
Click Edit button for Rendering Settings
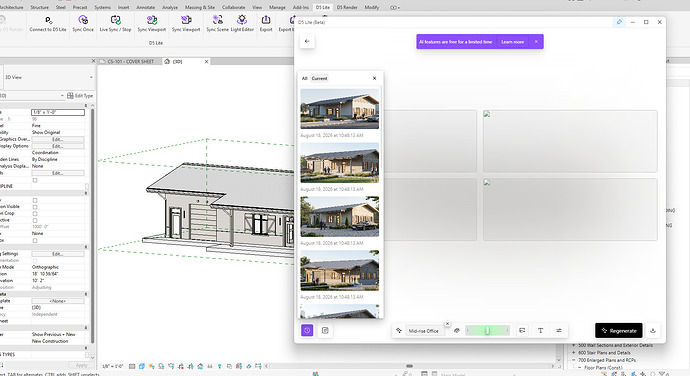(x=58, y=254)
